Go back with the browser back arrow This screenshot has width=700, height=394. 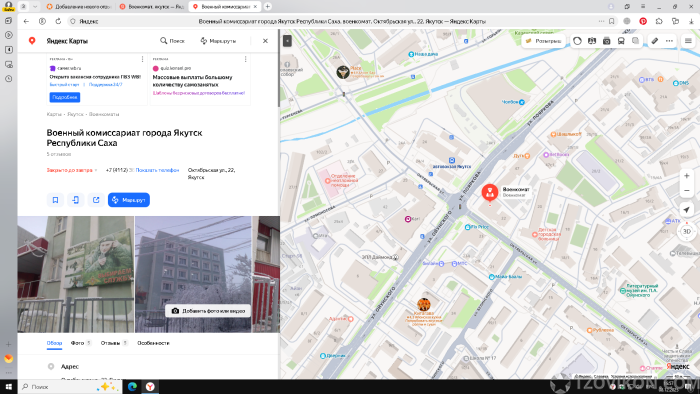(x=26, y=21)
